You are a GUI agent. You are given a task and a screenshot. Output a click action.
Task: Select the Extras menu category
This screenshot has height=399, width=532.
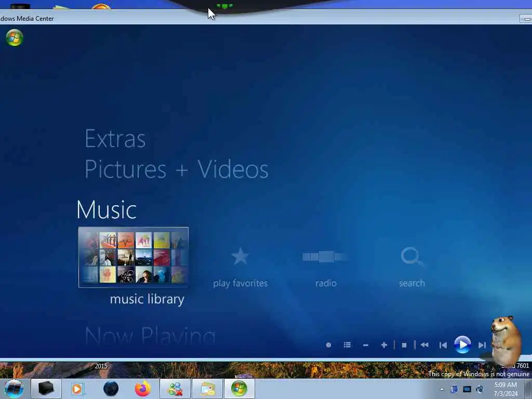115,139
